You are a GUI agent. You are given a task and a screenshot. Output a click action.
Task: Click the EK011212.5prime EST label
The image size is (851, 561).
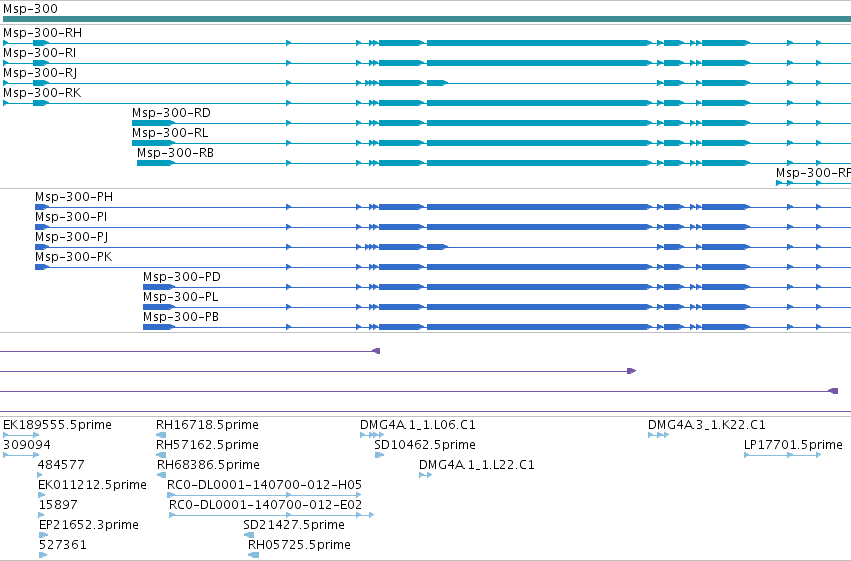92,485
